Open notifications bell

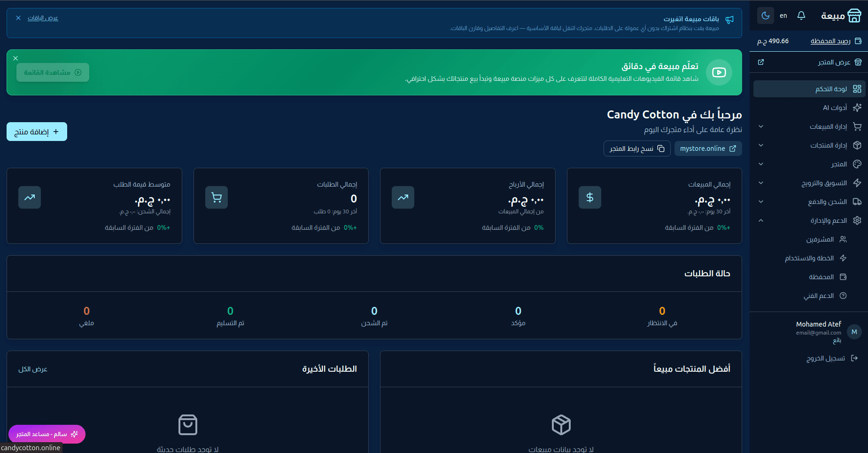[x=801, y=16]
